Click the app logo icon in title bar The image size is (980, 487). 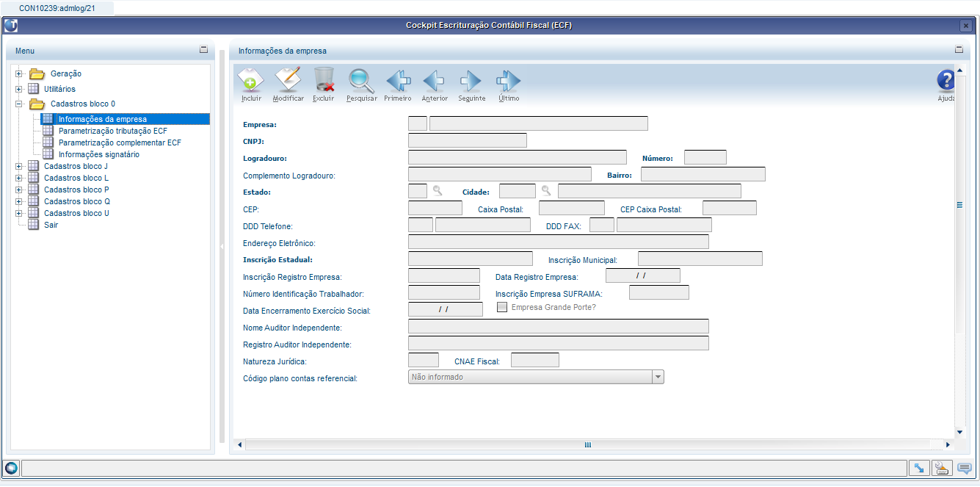(11, 25)
